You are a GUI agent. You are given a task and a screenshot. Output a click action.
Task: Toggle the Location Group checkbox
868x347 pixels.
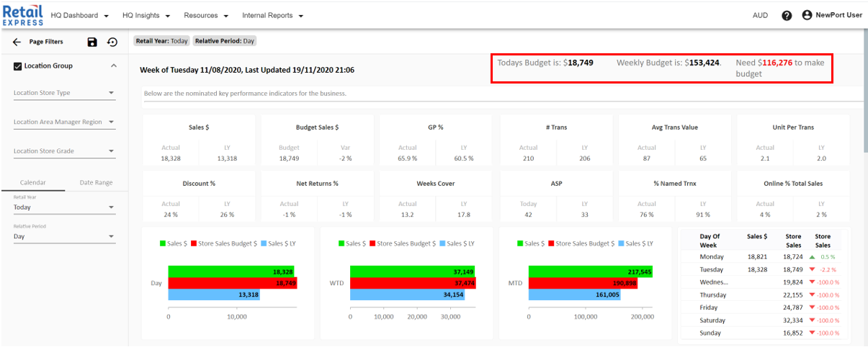[x=18, y=66]
